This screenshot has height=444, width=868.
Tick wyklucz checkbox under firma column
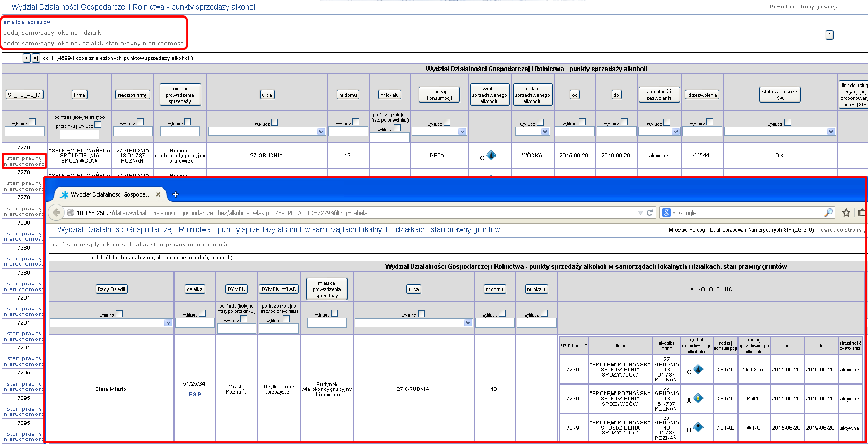[x=98, y=125]
